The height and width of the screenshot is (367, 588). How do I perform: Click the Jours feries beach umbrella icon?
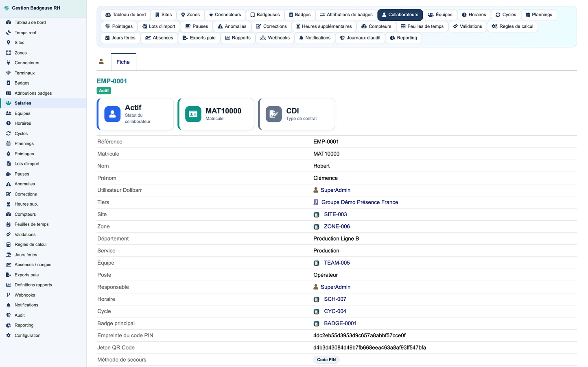click(8, 255)
